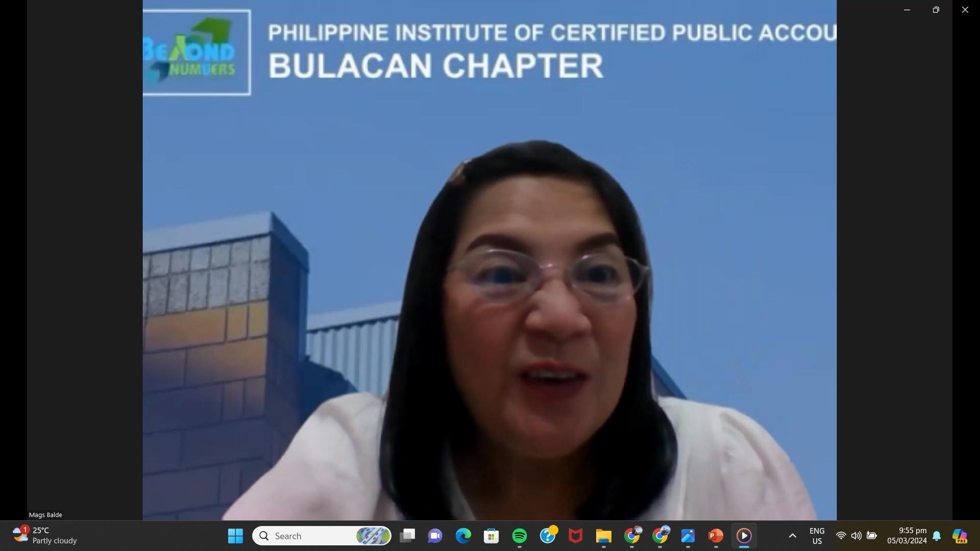Open Microsoft Edge from the taskbar

463,536
